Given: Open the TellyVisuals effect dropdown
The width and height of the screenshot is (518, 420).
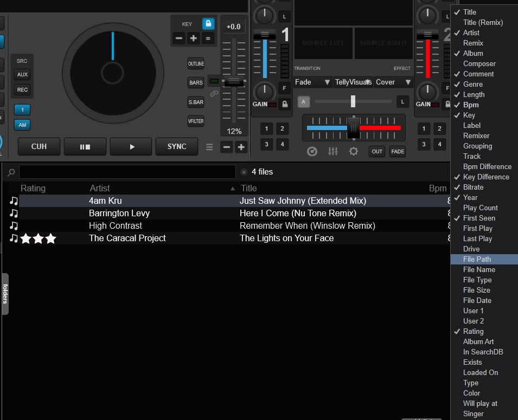Looking at the screenshot, I should click(352, 82).
